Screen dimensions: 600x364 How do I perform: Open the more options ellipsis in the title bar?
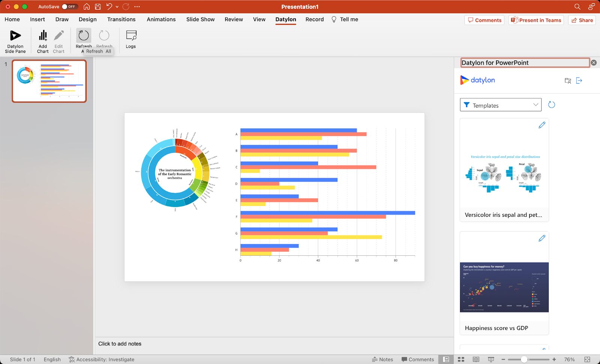(x=137, y=7)
